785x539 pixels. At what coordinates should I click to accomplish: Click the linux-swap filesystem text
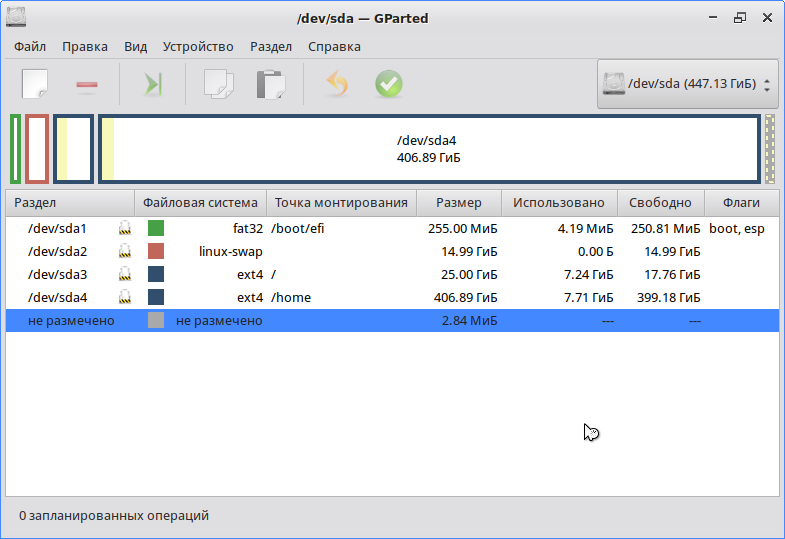pyautogui.click(x=230, y=251)
